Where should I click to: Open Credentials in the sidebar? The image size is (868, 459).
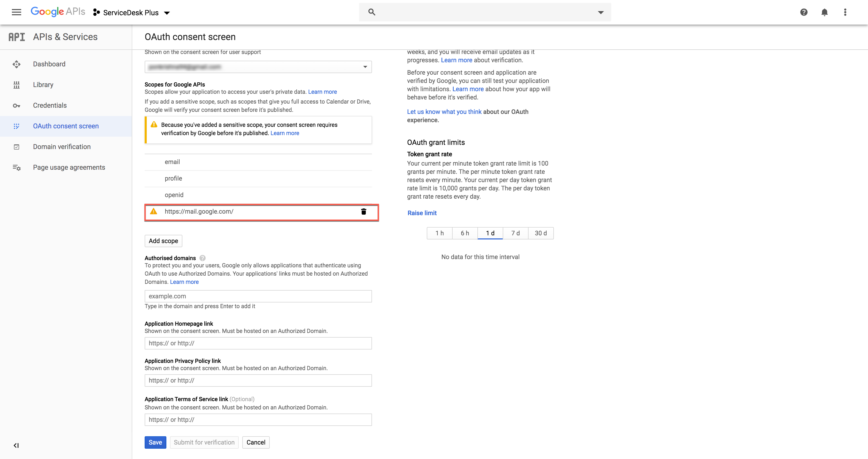50,105
